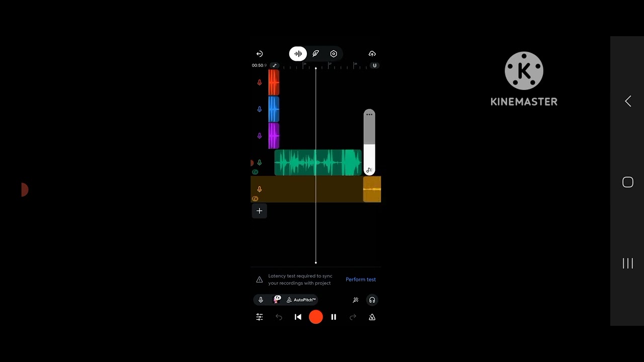Toggle headphone monitoring

coord(372,300)
